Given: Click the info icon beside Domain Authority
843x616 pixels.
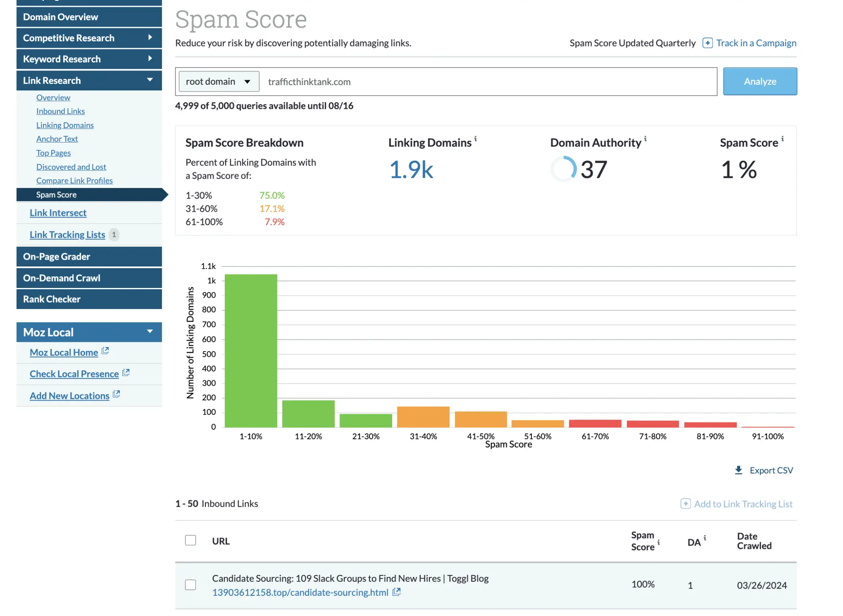Looking at the screenshot, I should click(x=645, y=139).
